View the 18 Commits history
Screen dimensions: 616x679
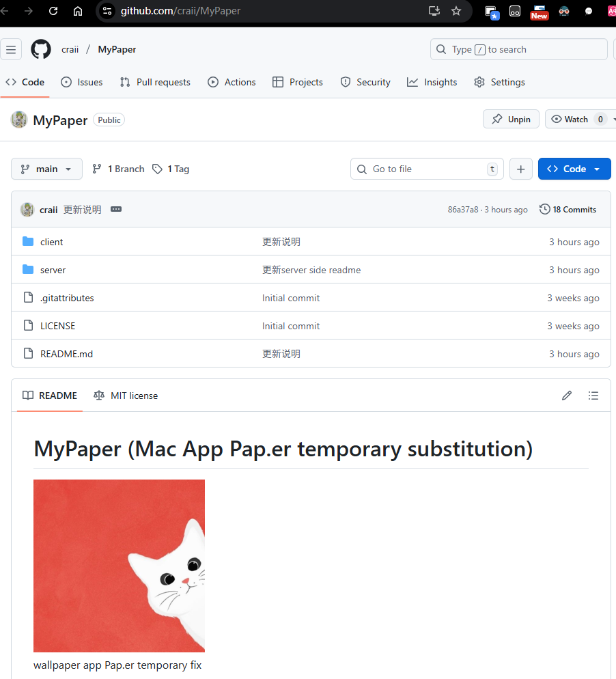(568, 210)
